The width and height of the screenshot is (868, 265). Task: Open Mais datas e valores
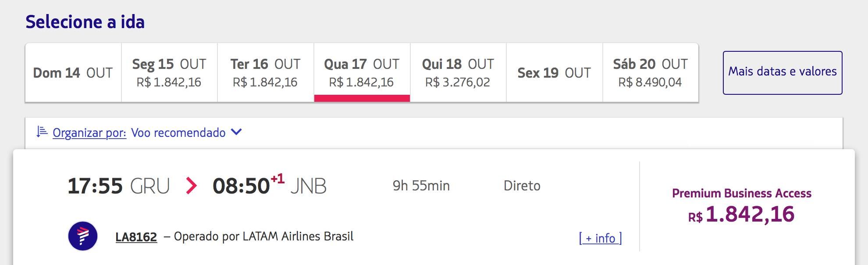tap(783, 73)
